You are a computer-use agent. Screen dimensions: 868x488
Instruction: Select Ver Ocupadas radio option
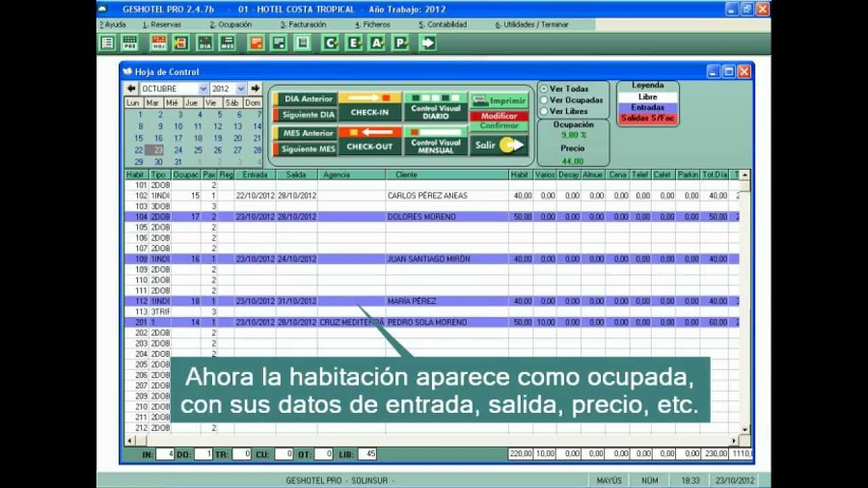tap(544, 100)
